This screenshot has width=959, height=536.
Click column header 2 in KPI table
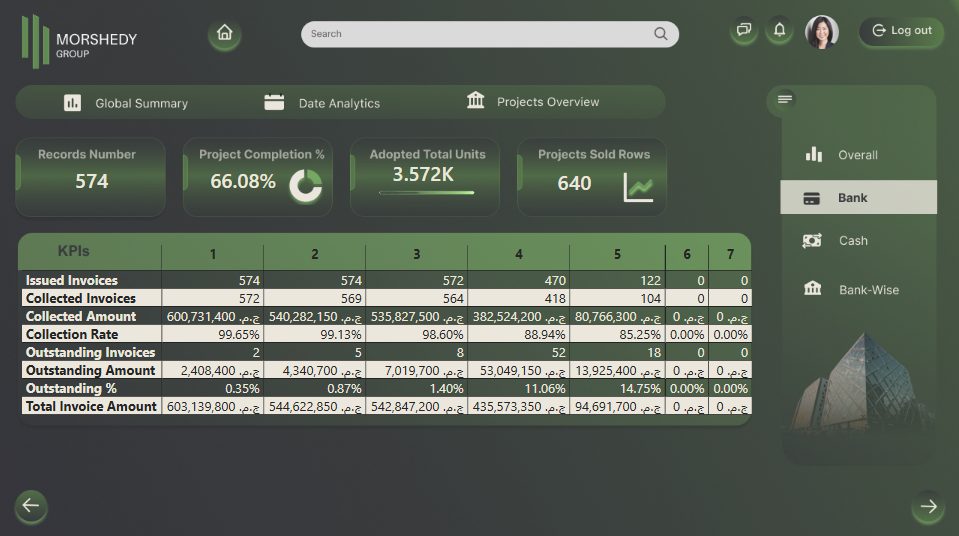coord(314,254)
